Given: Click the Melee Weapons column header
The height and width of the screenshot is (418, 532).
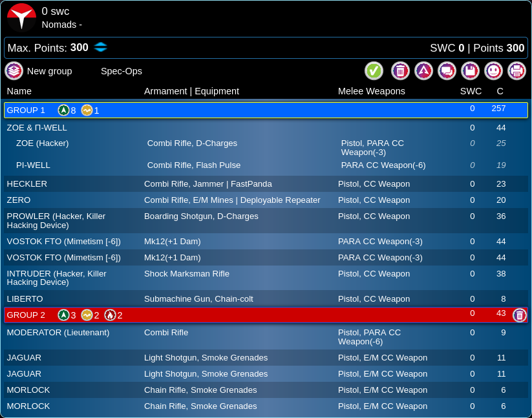Looking at the screenshot, I should click(372, 91).
